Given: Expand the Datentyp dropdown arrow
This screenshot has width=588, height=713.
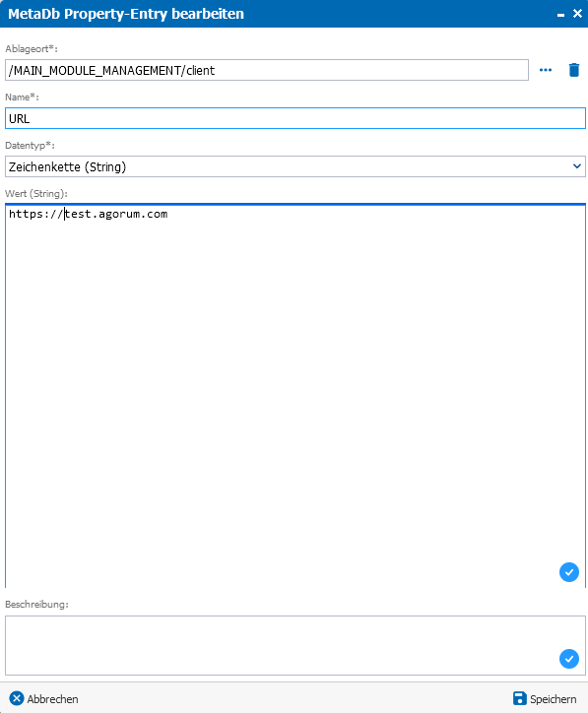Looking at the screenshot, I should click(576, 166).
